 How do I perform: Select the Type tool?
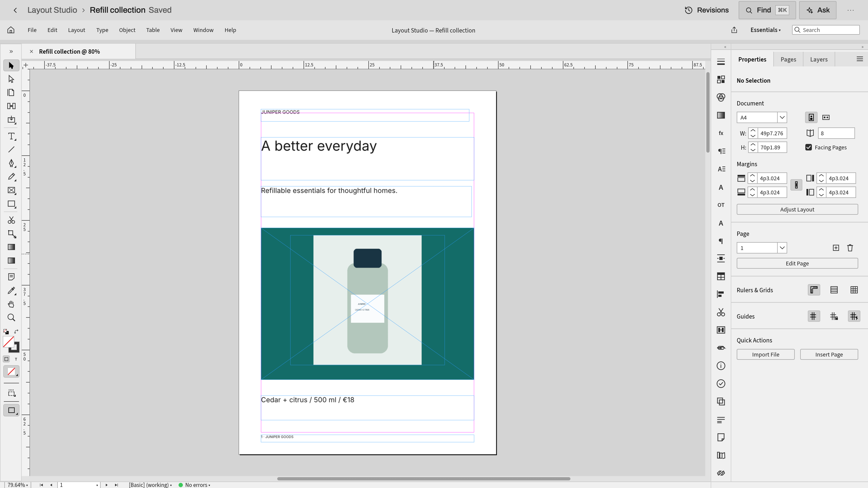(11, 136)
